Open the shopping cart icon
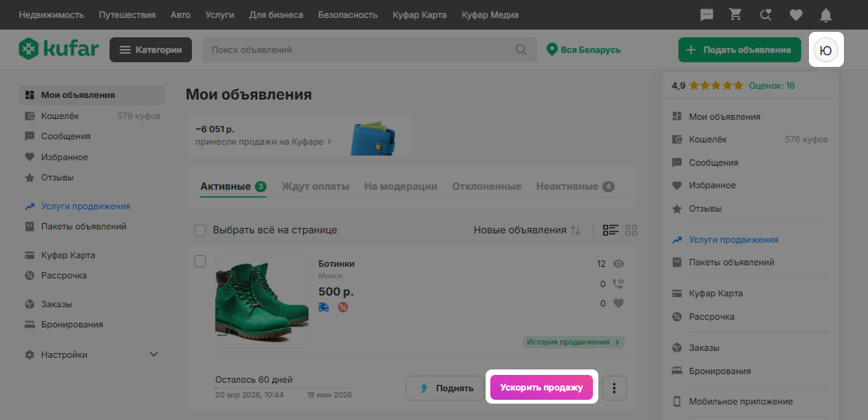The width and height of the screenshot is (868, 420). tap(736, 15)
